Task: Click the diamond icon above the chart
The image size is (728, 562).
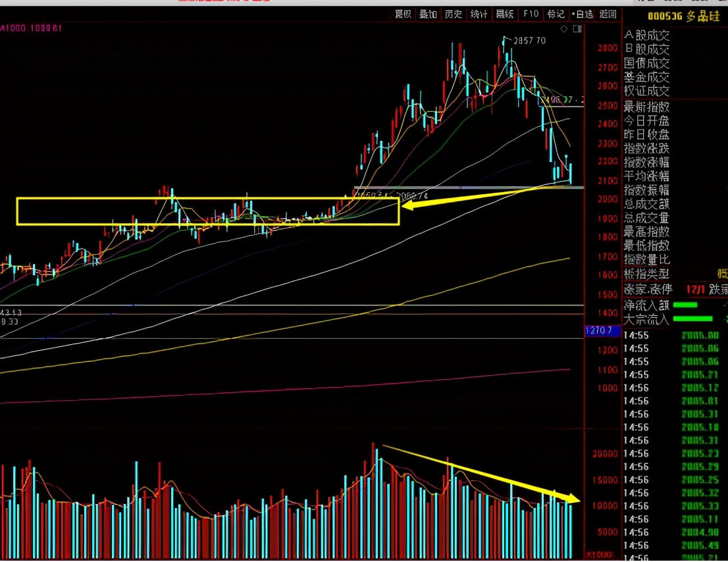Action: click(564, 29)
